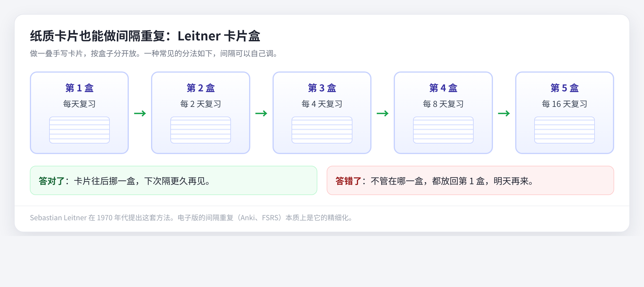Select the heading "第 5 盒"
The height and width of the screenshot is (287, 644).
point(564,88)
